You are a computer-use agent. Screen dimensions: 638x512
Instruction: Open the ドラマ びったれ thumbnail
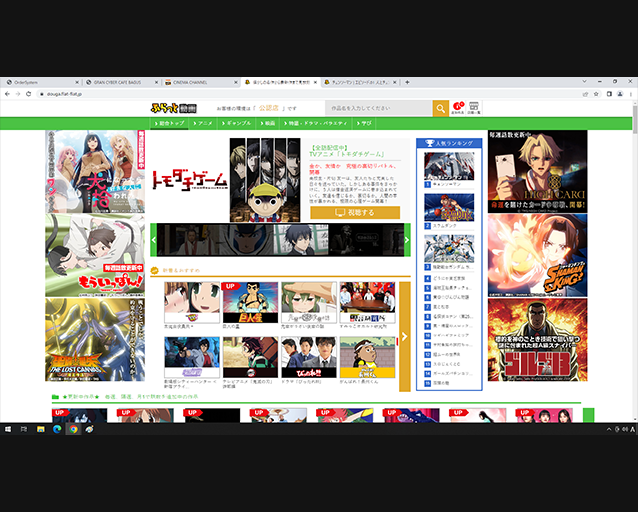point(309,357)
